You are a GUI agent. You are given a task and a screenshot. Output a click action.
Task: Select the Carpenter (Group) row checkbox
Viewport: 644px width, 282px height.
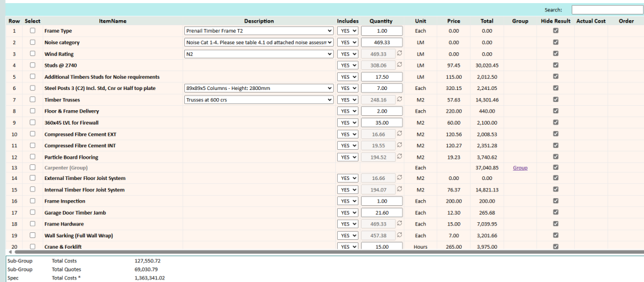[x=33, y=167]
